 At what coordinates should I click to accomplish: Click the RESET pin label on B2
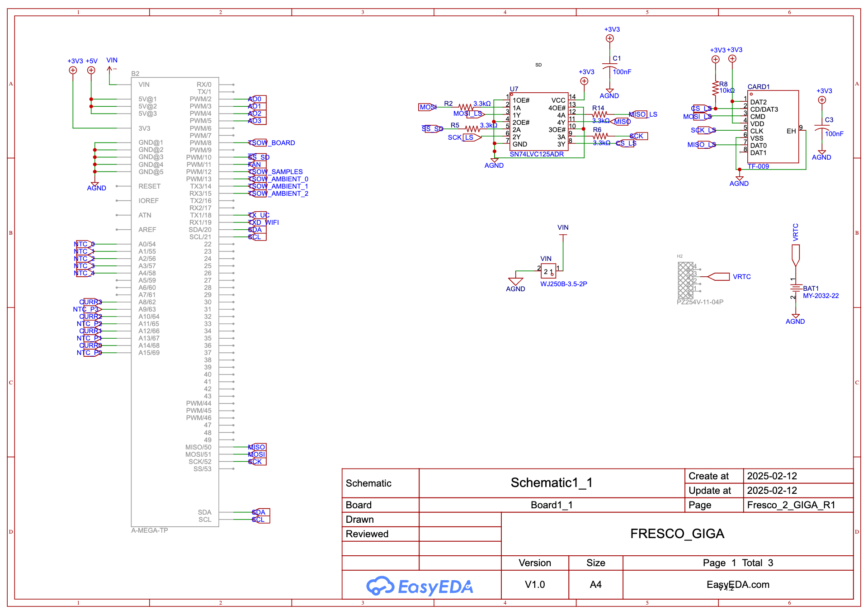(x=150, y=186)
